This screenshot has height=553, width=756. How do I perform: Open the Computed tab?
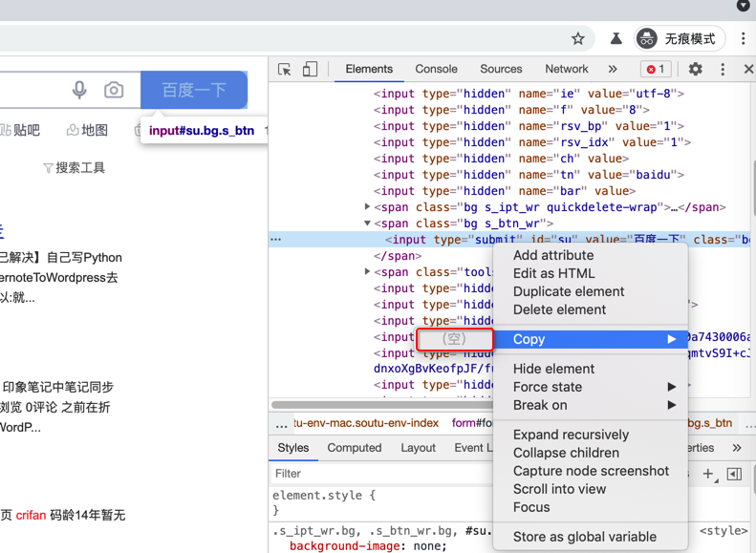[x=355, y=448]
